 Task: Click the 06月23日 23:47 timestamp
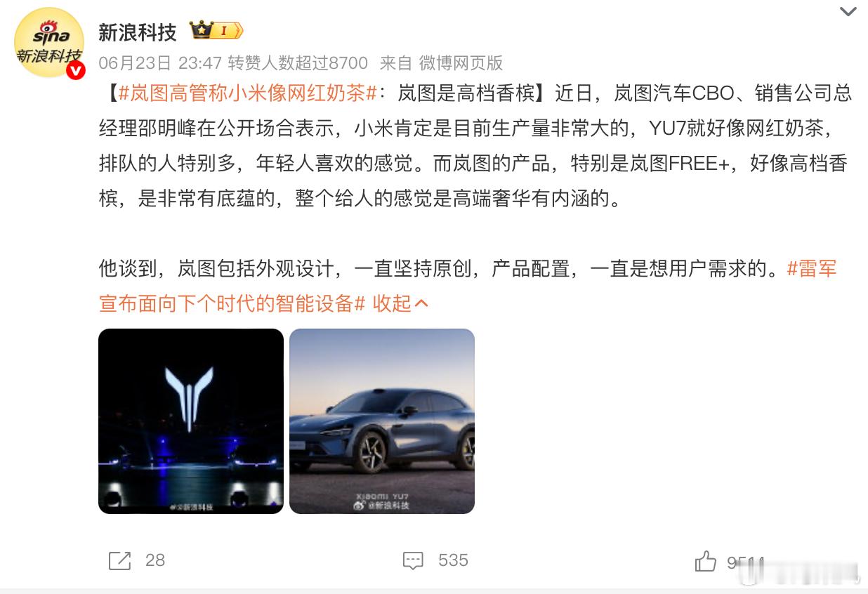pyautogui.click(x=160, y=63)
